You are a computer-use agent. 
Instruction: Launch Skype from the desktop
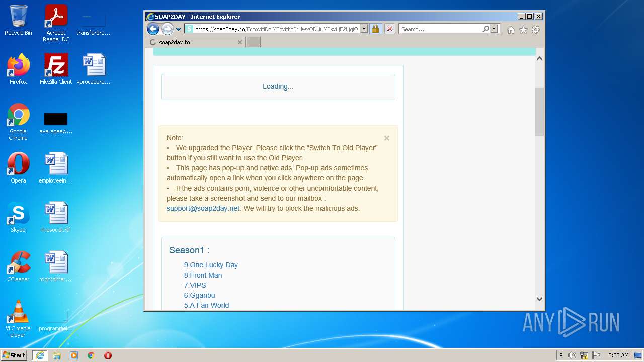click(18, 217)
